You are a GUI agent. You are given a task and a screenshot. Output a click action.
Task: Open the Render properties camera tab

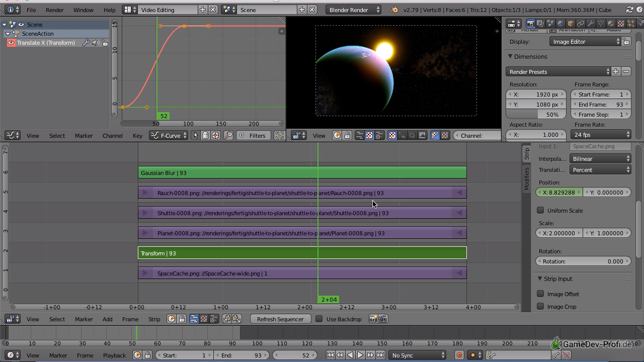tap(530, 24)
